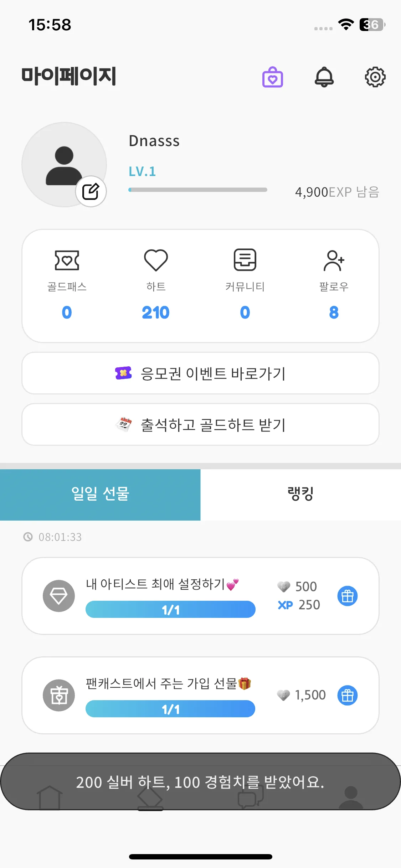Open 하트 heart icon
Screen dimensions: 401x868
[156, 260]
